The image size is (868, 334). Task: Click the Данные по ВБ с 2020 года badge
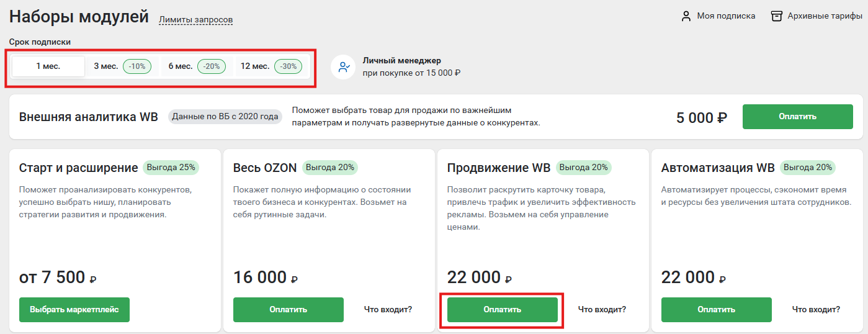pyautogui.click(x=225, y=117)
